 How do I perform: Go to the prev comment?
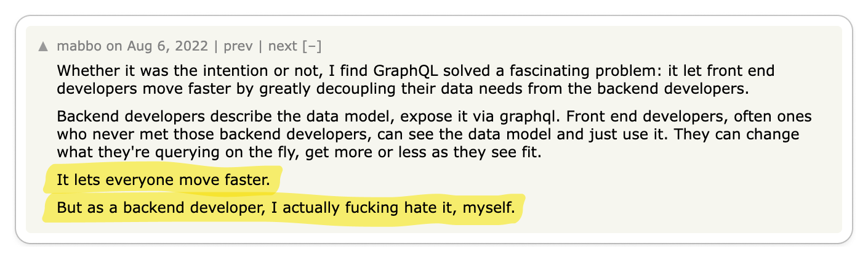click(237, 46)
